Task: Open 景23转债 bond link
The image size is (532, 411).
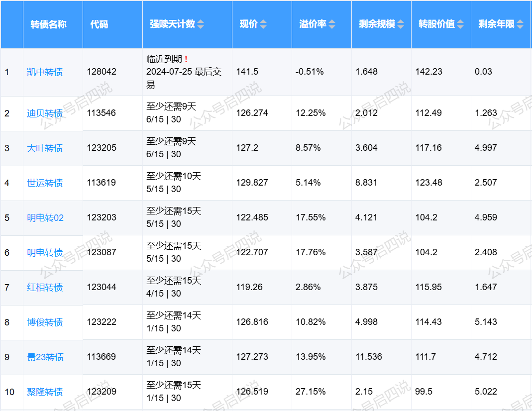Action: [45, 357]
